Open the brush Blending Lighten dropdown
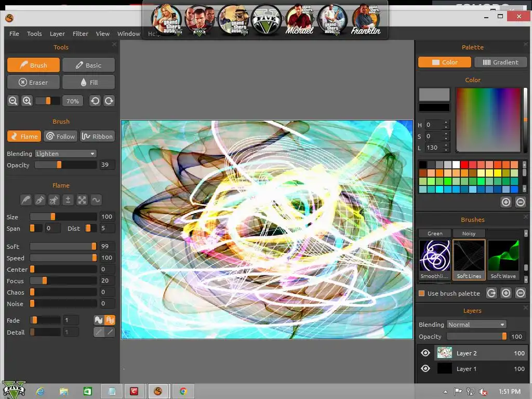Viewport: 532px width, 399px height. 66,154
